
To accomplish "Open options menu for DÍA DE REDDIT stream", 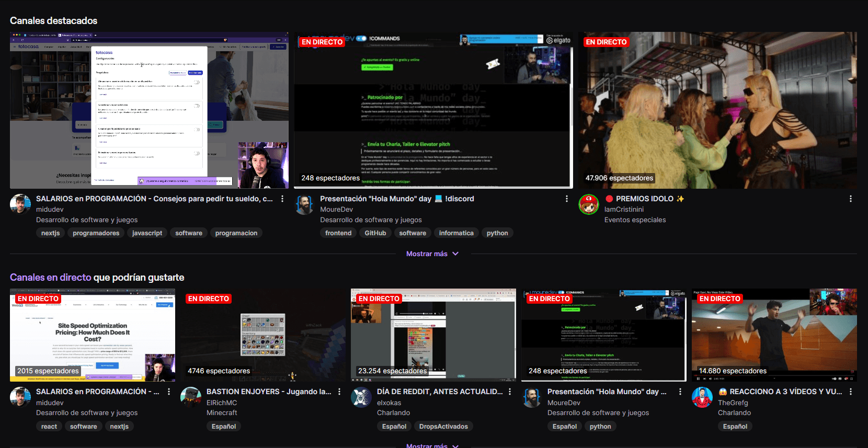I will click(510, 392).
